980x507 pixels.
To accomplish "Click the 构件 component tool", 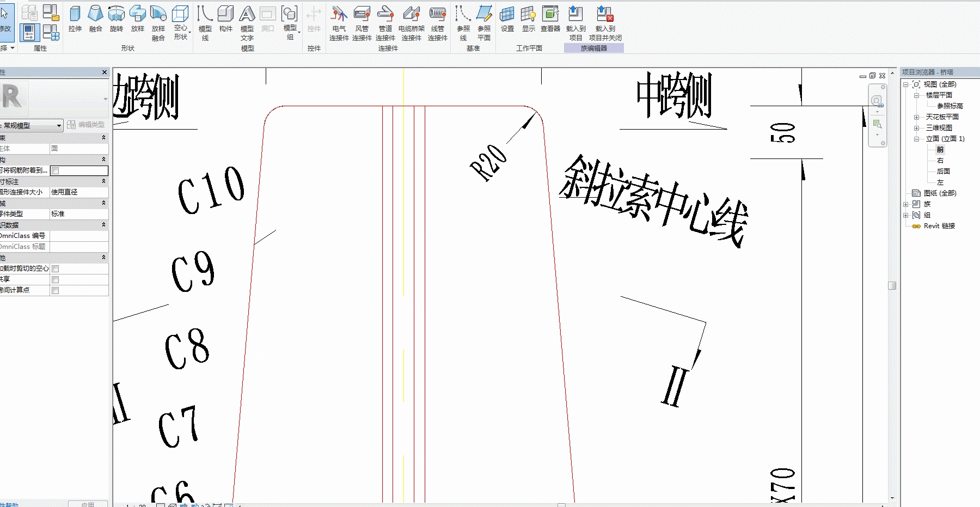I will [226, 19].
